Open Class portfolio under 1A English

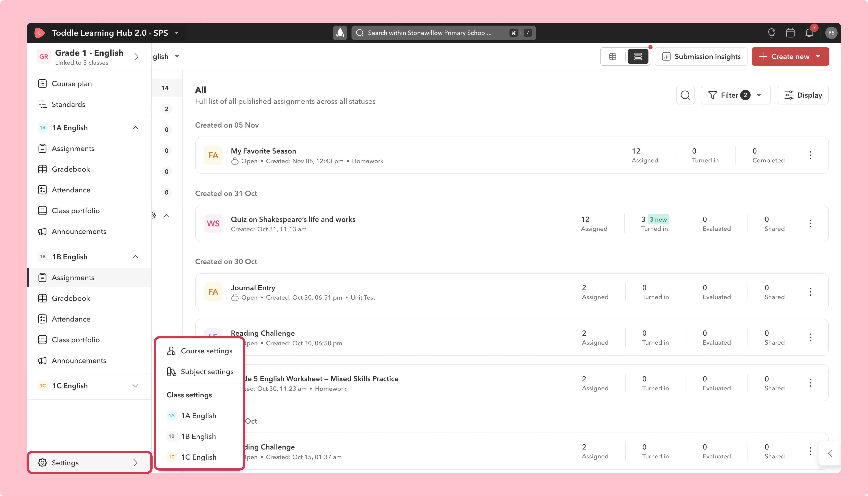tap(89, 211)
